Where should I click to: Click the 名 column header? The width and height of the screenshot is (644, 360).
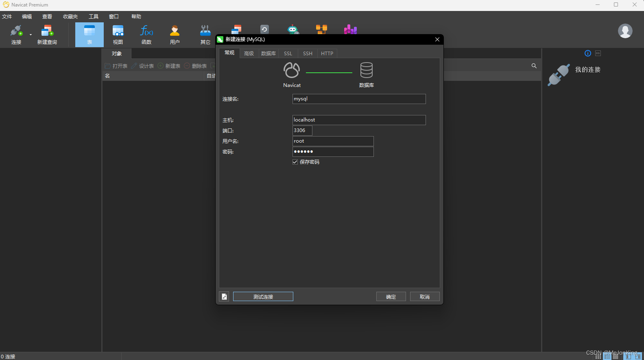(153, 76)
